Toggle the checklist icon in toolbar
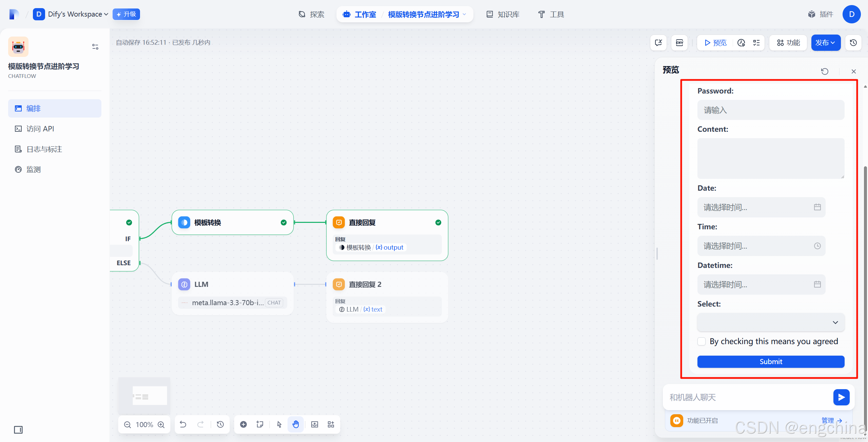 tap(756, 43)
